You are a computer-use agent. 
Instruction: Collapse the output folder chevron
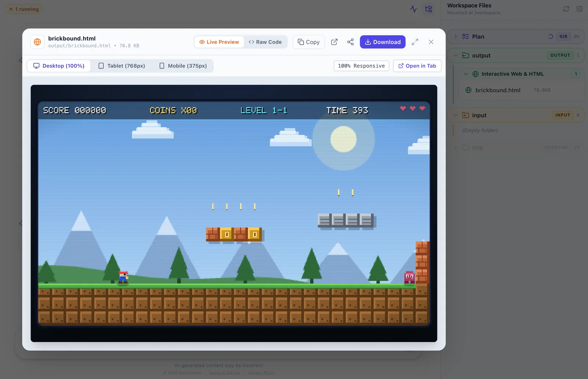(455, 55)
